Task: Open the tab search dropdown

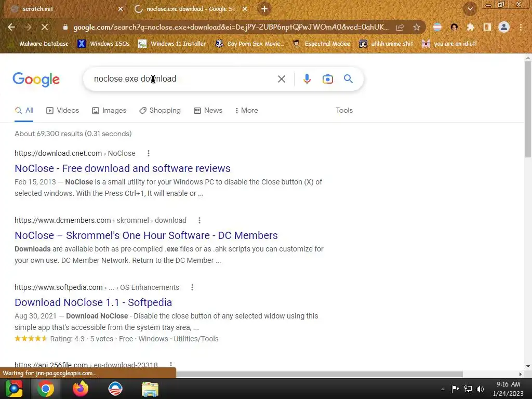Action: point(470,9)
